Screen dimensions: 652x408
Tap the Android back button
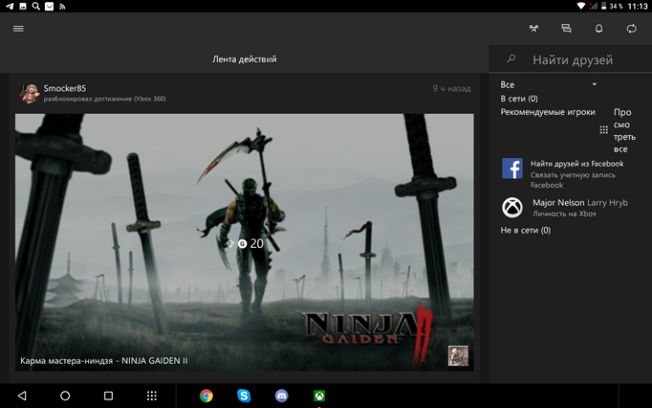pyautogui.click(x=22, y=396)
